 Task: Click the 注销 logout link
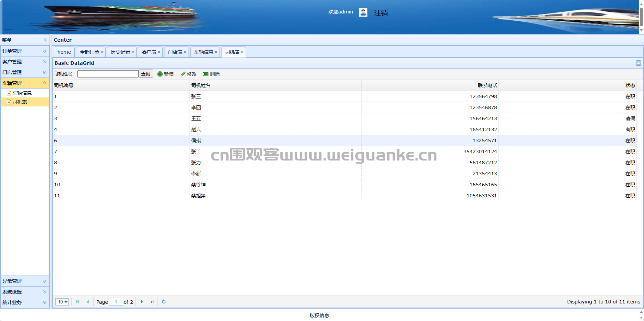pyautogui.click(x=381, y=13)
